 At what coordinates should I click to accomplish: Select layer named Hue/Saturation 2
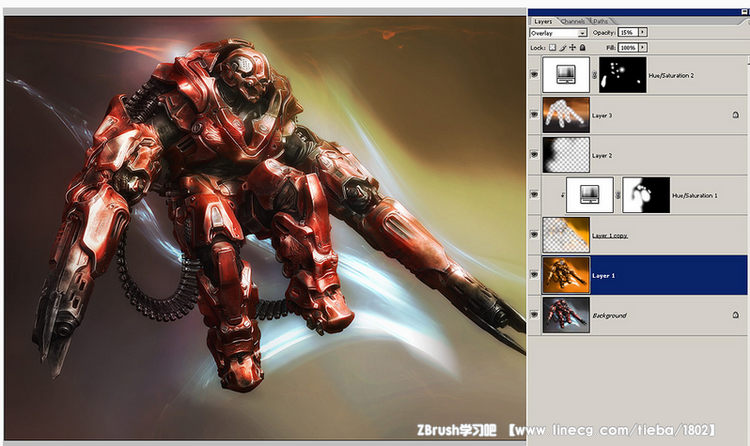671,75
